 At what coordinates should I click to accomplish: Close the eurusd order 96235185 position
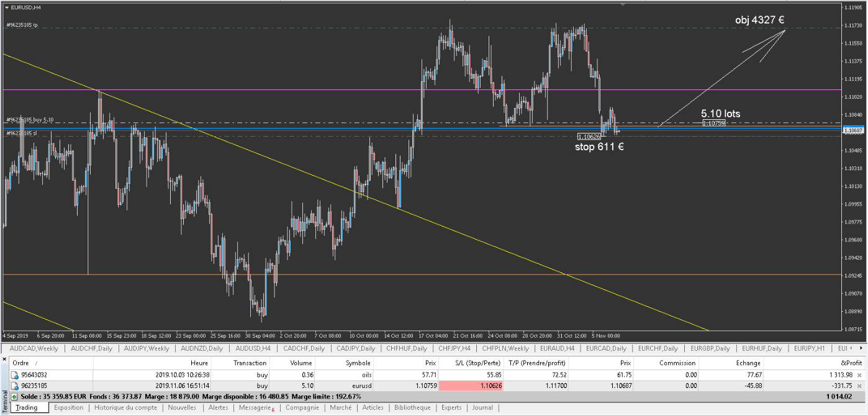(859, 386)
